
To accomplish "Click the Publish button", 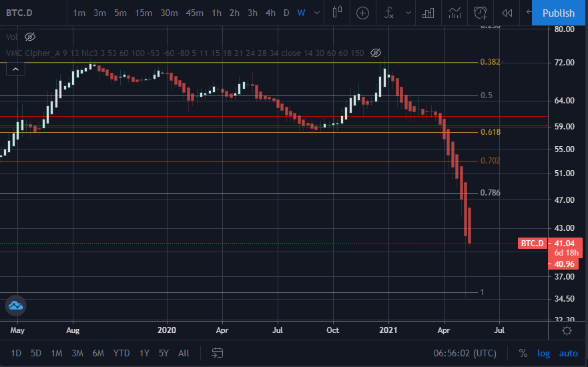I will pyautogui.click(x=559, y=13).
